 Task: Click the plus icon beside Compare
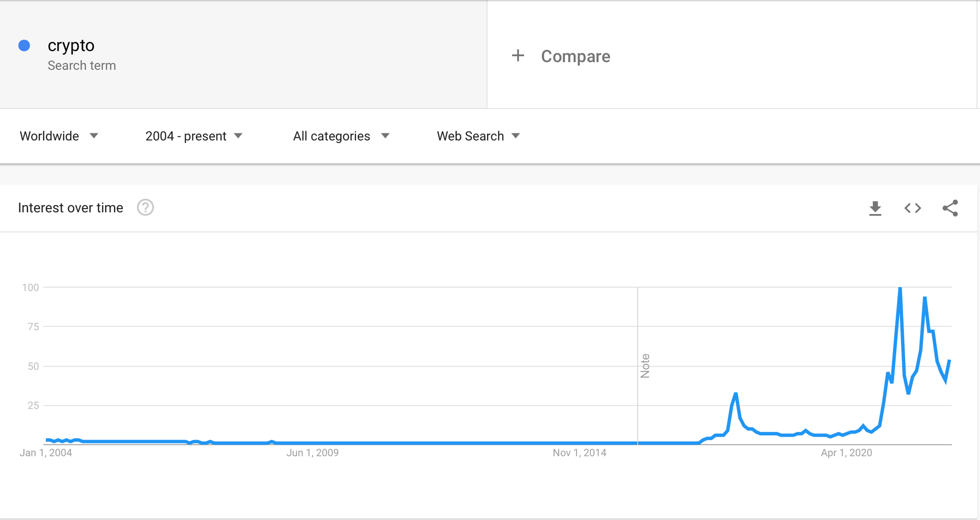click(x=518, y=56)
